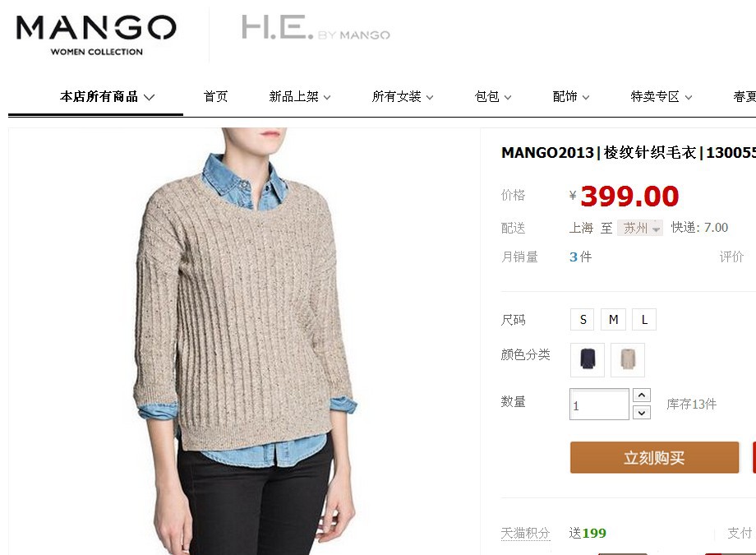Select size S
The width and height of the screenshot is (756, 555).
(x=583, y=320)
